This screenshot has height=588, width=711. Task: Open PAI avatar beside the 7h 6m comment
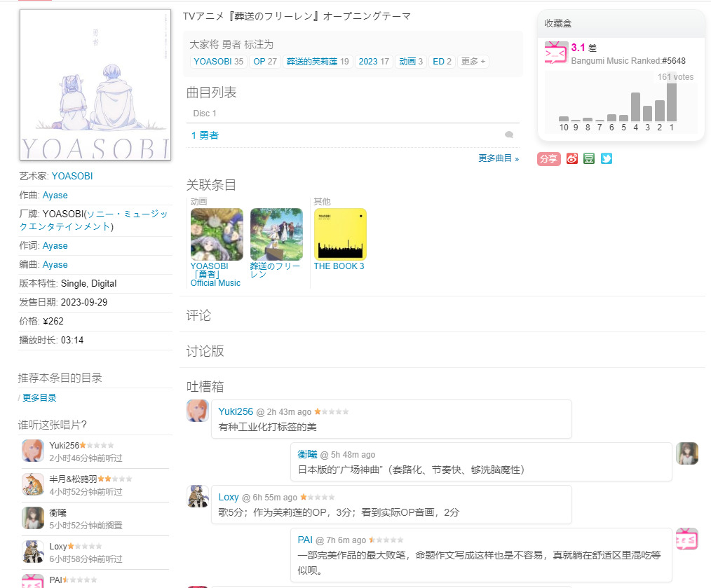point(687,539)
